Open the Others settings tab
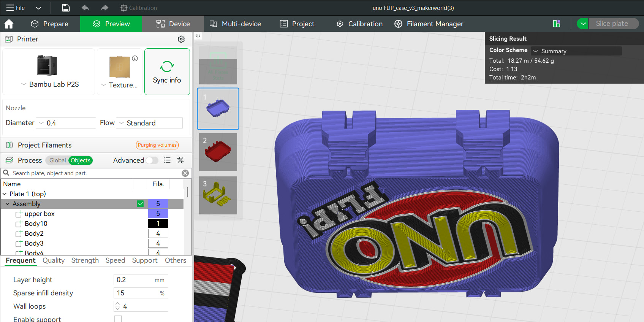This screenshot has width=644, height=322. (176, 260)
